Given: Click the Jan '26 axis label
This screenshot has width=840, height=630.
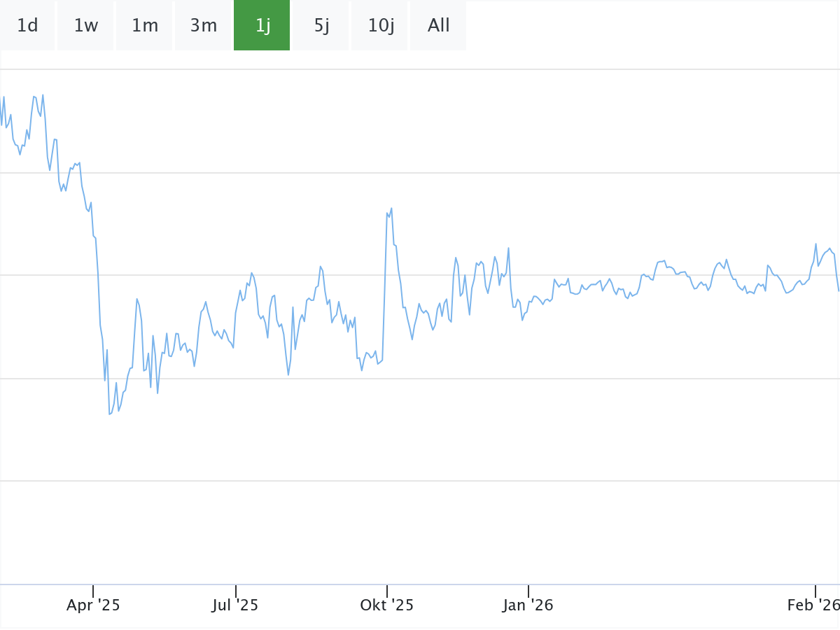Looking at the screenshot, I should click(528, 605).
